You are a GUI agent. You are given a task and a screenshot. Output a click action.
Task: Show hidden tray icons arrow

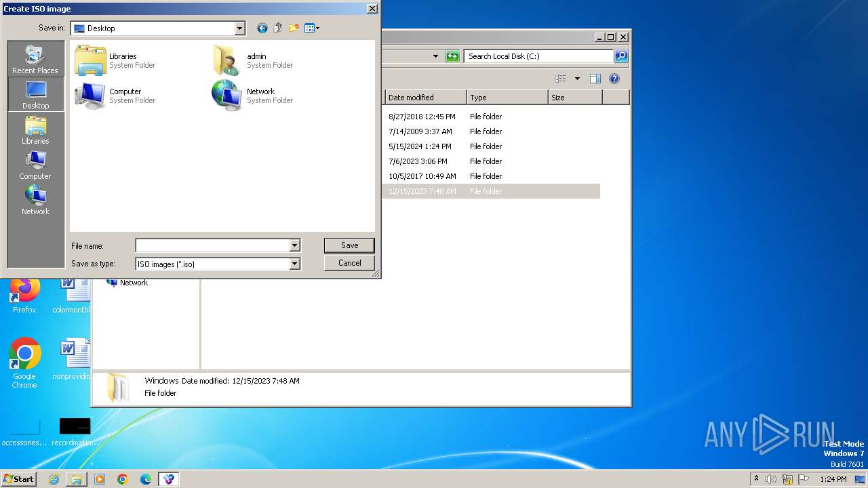point(756,479)
